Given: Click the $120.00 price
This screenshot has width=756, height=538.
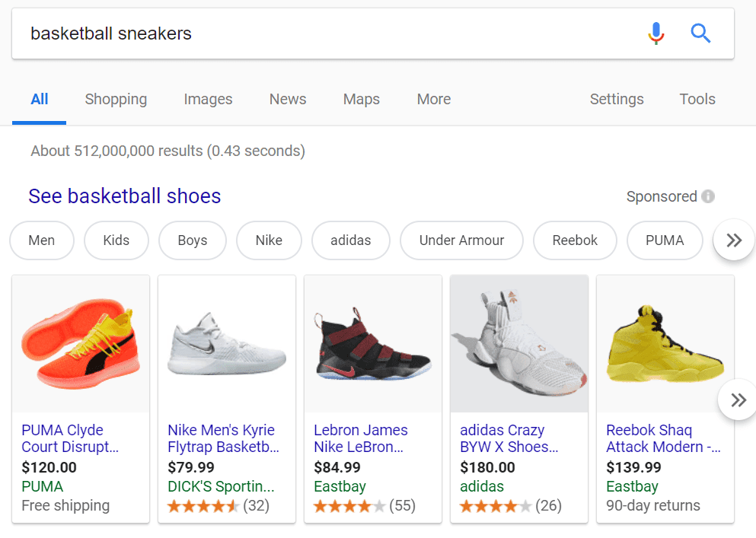Looking at the screenshot, I should (x=49, y=467).
